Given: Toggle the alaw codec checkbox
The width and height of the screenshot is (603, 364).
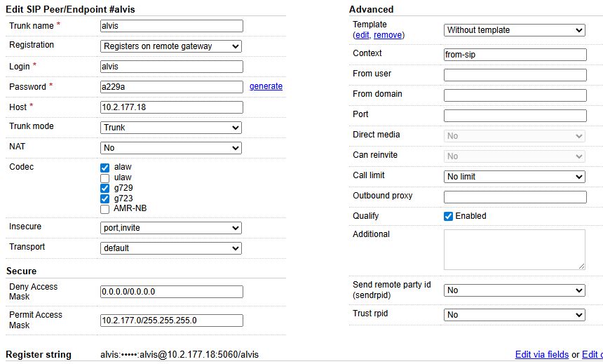Looking at the screenshot, I should point(104,168).
